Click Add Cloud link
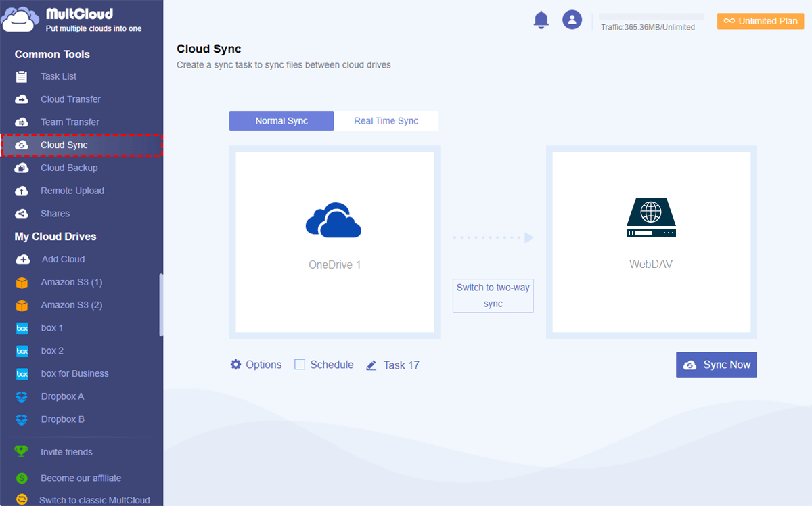Viewport: 812px width, 506px height. tap(63, 260)
